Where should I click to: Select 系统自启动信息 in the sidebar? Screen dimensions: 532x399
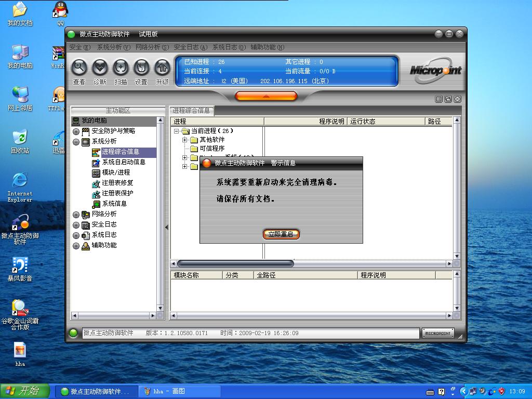tap(123, 162)
